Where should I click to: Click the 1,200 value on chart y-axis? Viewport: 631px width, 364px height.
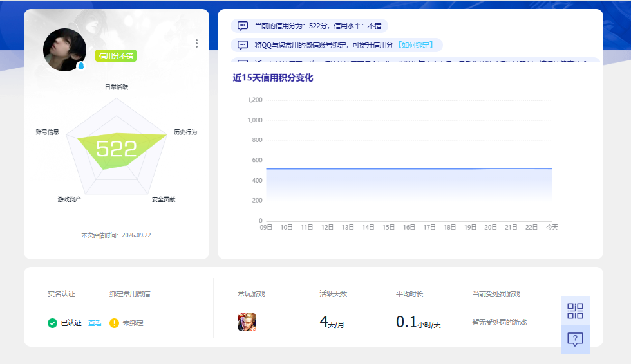255,100
